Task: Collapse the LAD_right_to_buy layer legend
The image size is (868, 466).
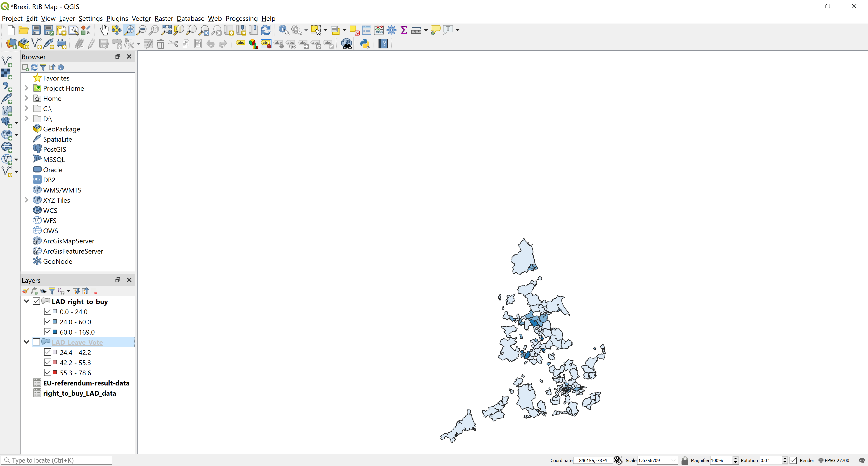Action: point(26,301)
